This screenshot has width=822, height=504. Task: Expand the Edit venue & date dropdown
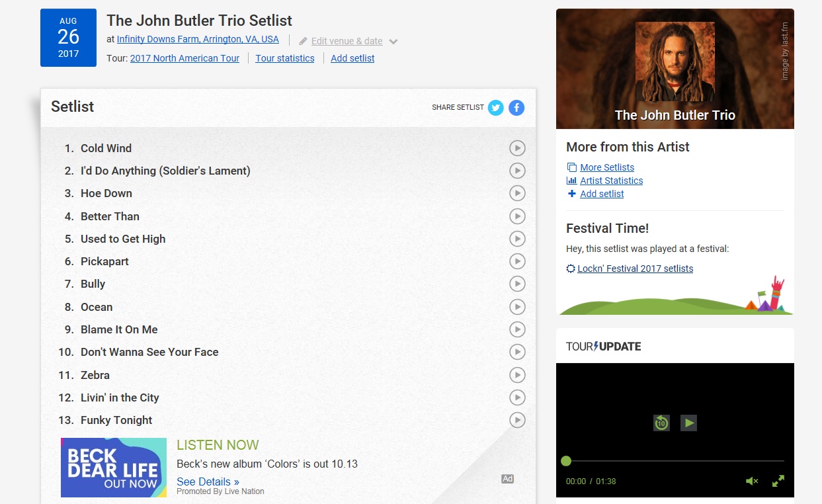coord(393,42)
